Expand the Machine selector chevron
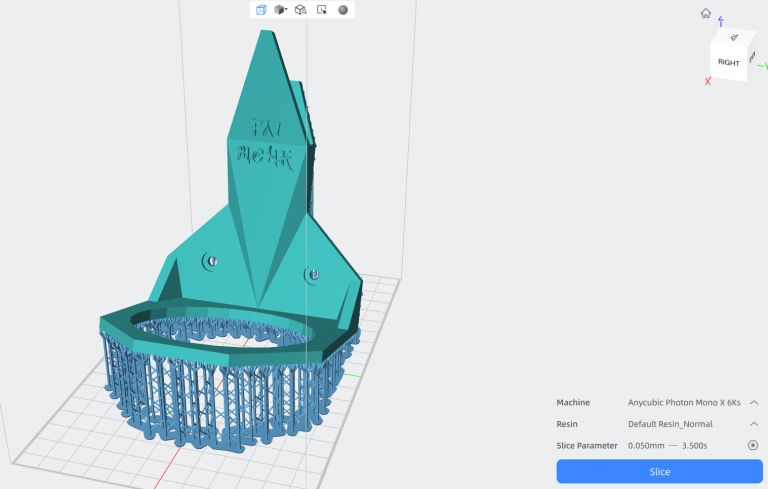768x489 pixels. pyautogui.click(x=753, y=402)
